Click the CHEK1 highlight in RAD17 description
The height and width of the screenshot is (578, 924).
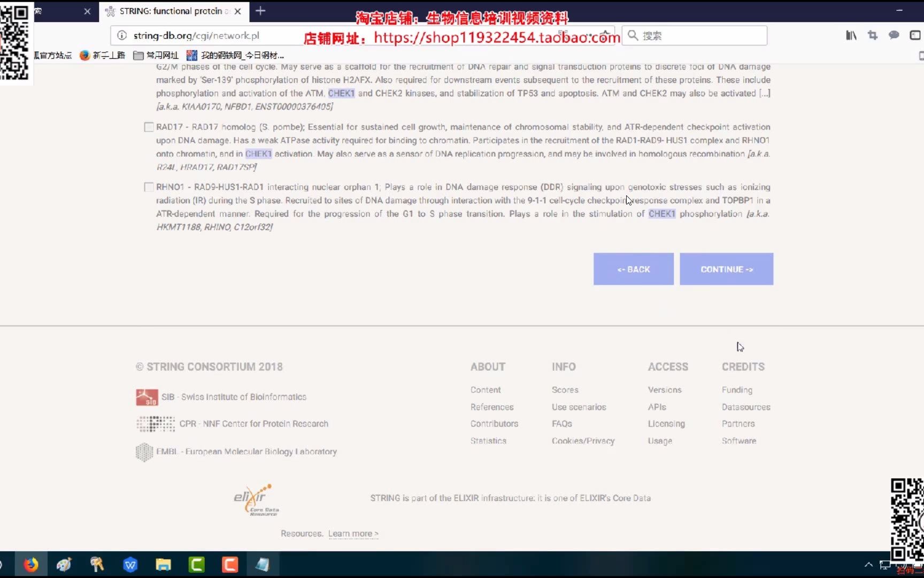coord(259,154)
